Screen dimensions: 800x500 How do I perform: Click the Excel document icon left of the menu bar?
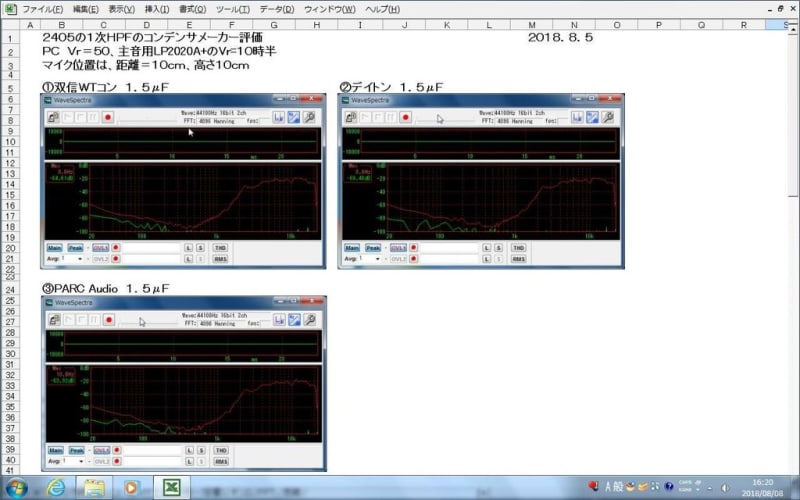coord(10,9)
